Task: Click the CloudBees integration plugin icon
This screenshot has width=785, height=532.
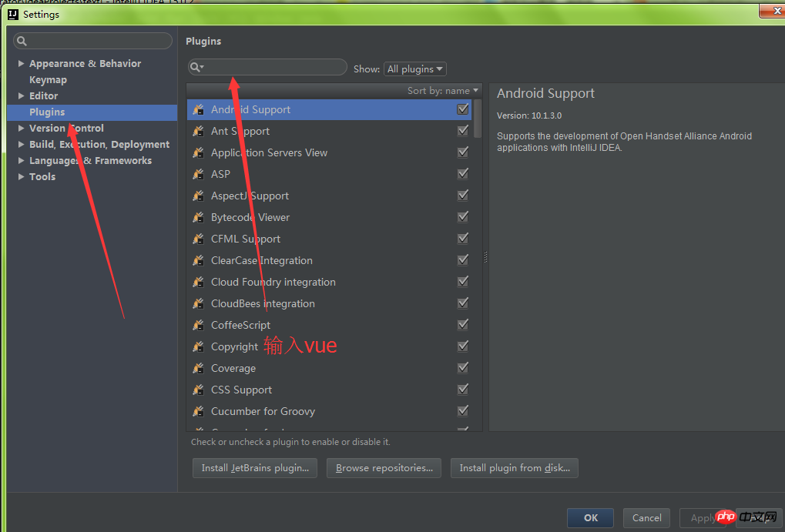Action: [x=198, y=303]
